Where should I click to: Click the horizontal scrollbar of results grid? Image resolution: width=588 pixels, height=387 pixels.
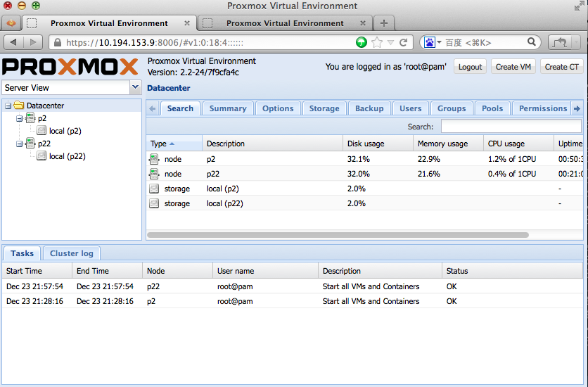coord(338,235)
